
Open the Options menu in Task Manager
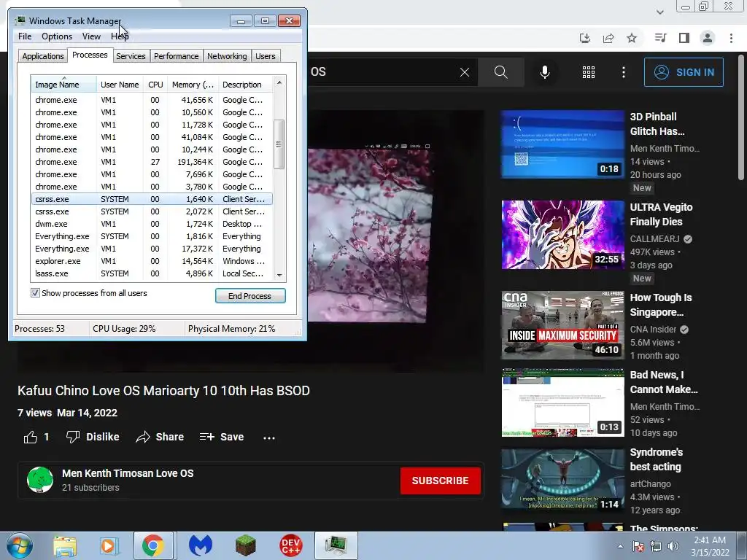pyautogui.click(x=57, y=36)
